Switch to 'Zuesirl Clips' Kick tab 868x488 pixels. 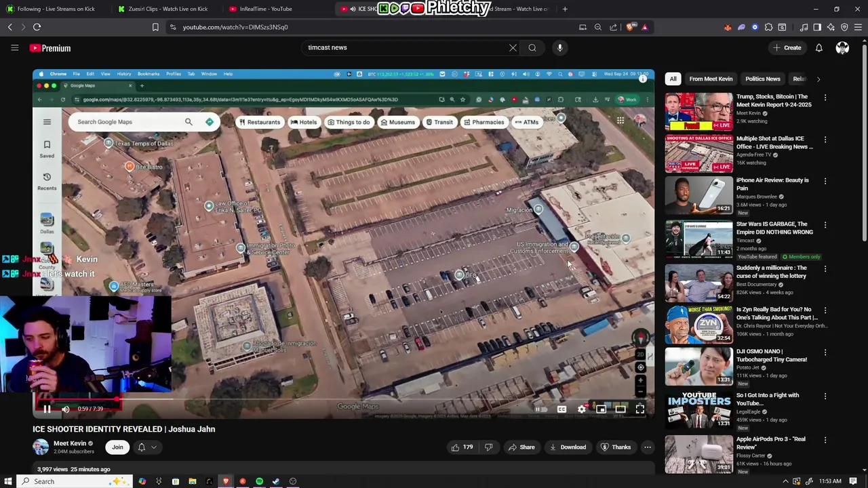[x=167, y=9]
